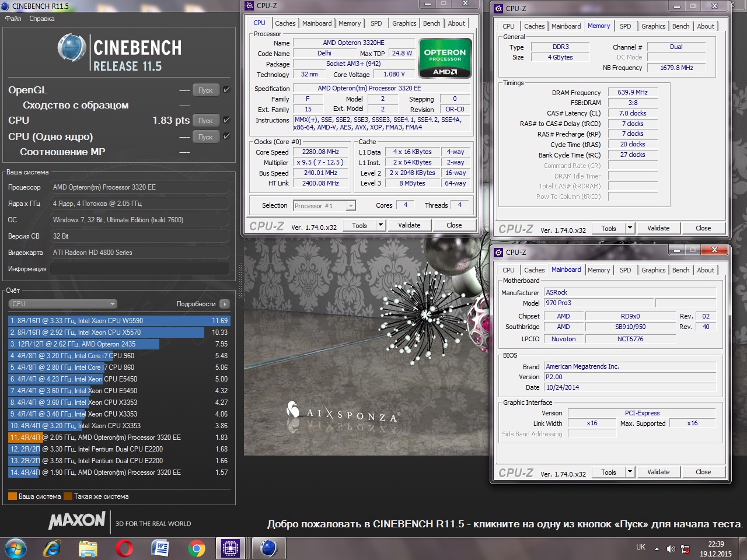
Task: Click Validate in the Mainboard window
Action: [658, 472]
